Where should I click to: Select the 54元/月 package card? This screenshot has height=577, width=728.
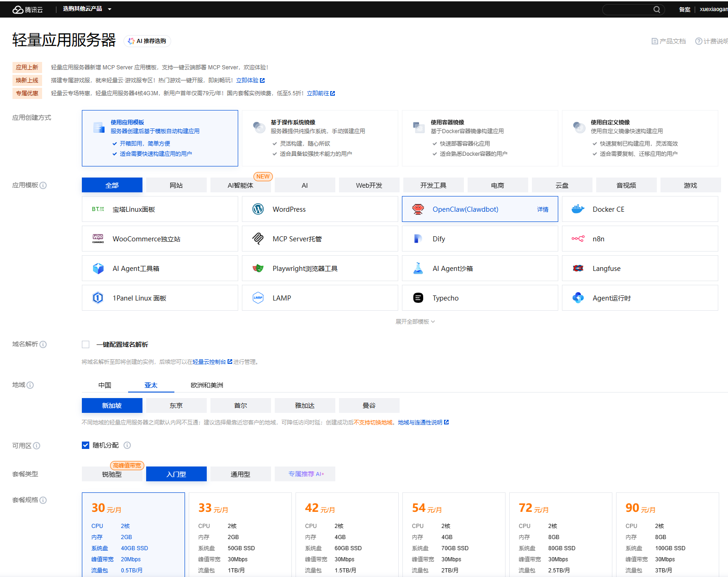pos(454,534)
